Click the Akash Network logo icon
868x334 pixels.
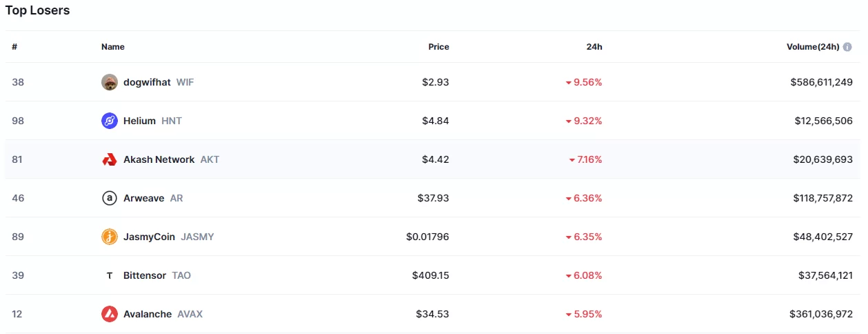tap(109, 159)
